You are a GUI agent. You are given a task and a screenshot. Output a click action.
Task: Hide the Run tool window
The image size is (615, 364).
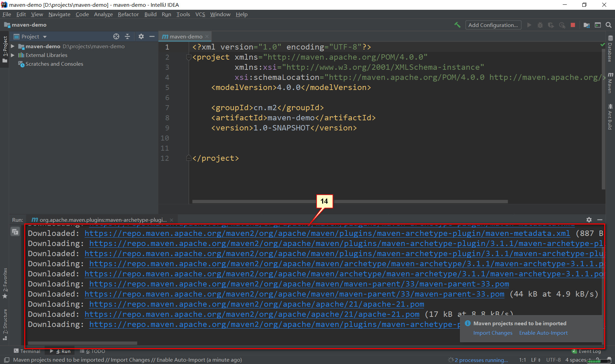pyautogui.click(x=600, y=220)
